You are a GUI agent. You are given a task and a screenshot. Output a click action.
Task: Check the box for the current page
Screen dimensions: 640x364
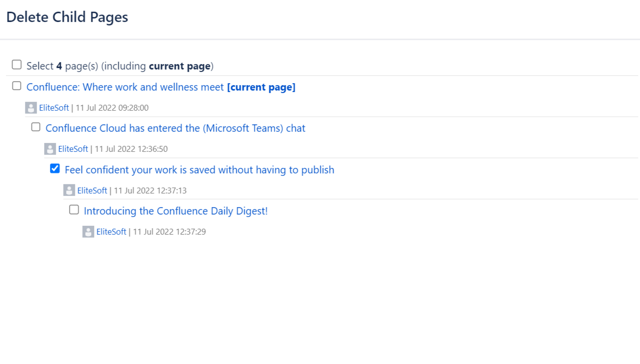[17, 86]
